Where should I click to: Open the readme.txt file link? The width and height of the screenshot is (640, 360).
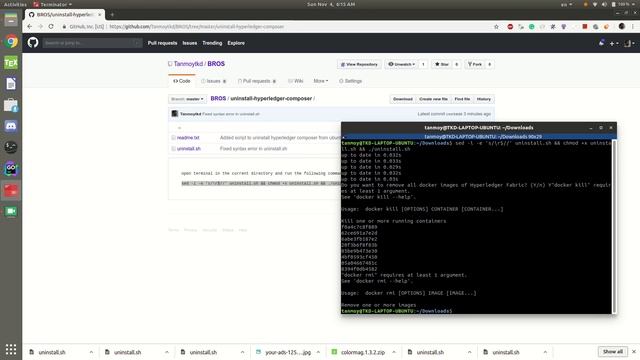click(x=188, y=138)
